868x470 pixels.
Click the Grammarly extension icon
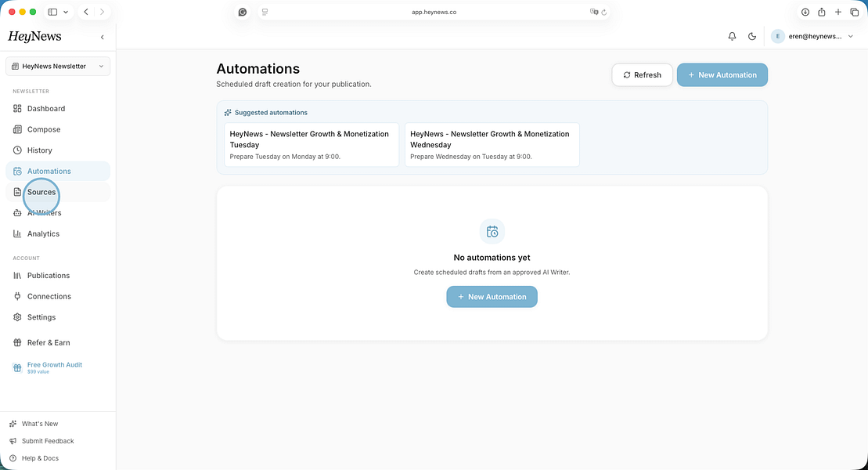[243, 12]
